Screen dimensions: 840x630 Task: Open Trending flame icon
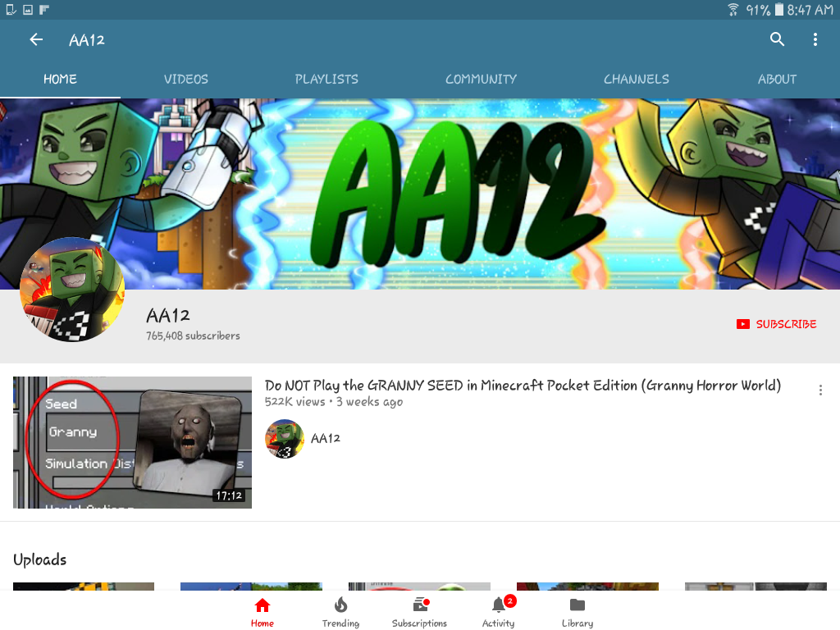coord(340,612)
